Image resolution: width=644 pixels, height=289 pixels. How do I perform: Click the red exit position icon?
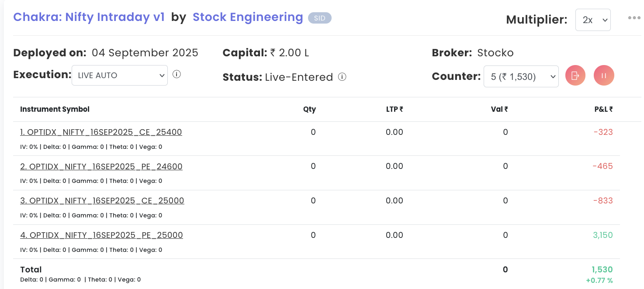(575, 76)
